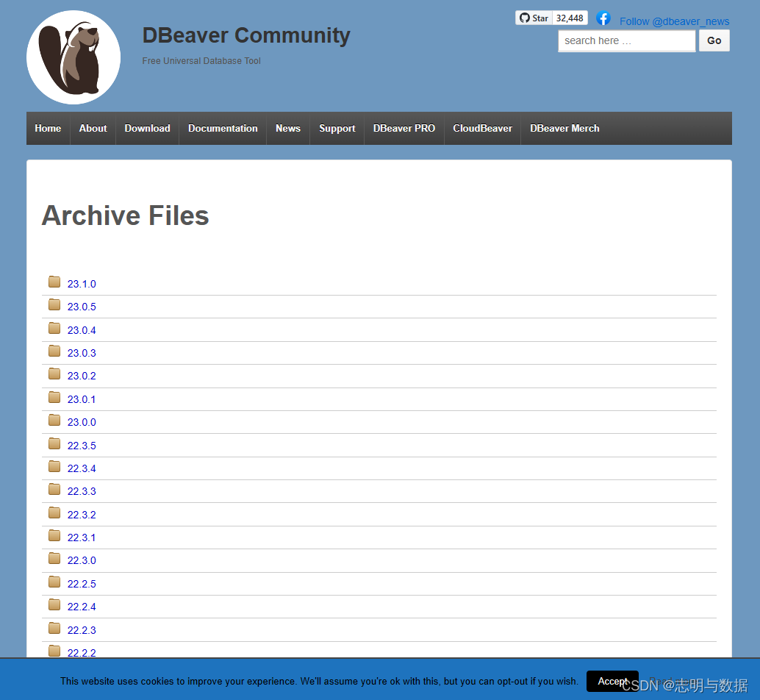Click the GitHub Star button
This screenshot has width=760, height=700.
tap(534, 18)
